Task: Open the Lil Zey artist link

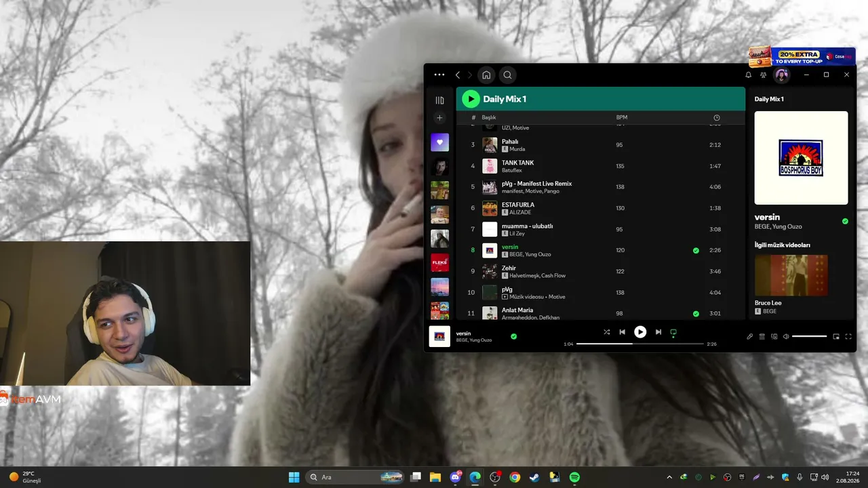Action: (x=517, y=233)
